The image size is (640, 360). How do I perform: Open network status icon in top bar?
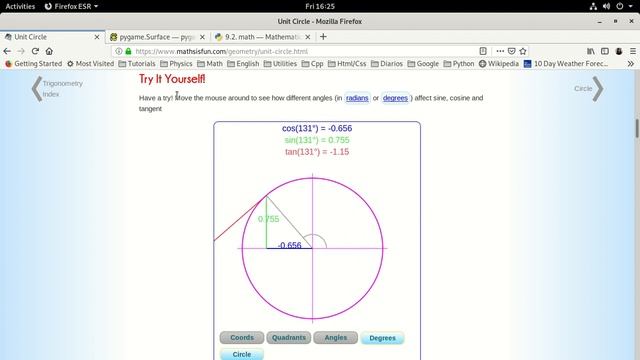point(593,6)
